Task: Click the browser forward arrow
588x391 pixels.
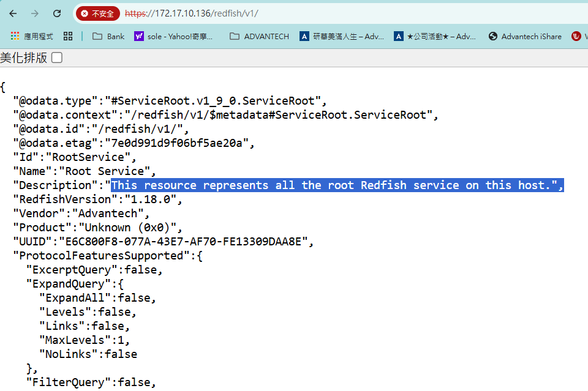Action: pos(35,13)
